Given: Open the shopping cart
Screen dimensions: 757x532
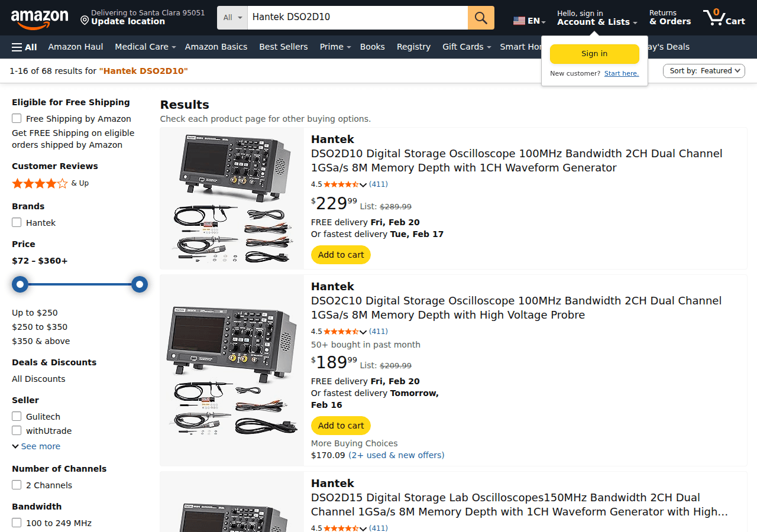Looking at the screenshot, I should 724,17.
